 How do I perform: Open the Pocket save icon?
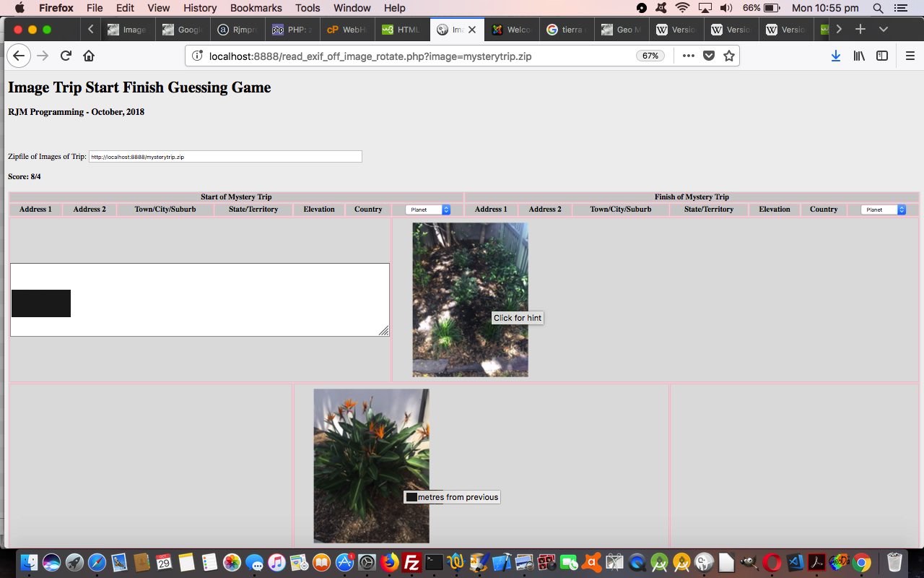[709, 56]
